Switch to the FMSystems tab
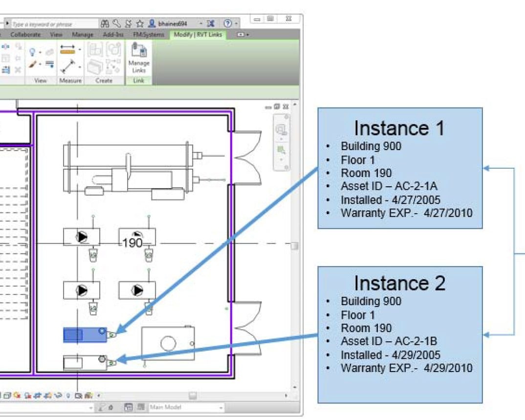Viewport: 525px width, 420px height. (149, 35)
